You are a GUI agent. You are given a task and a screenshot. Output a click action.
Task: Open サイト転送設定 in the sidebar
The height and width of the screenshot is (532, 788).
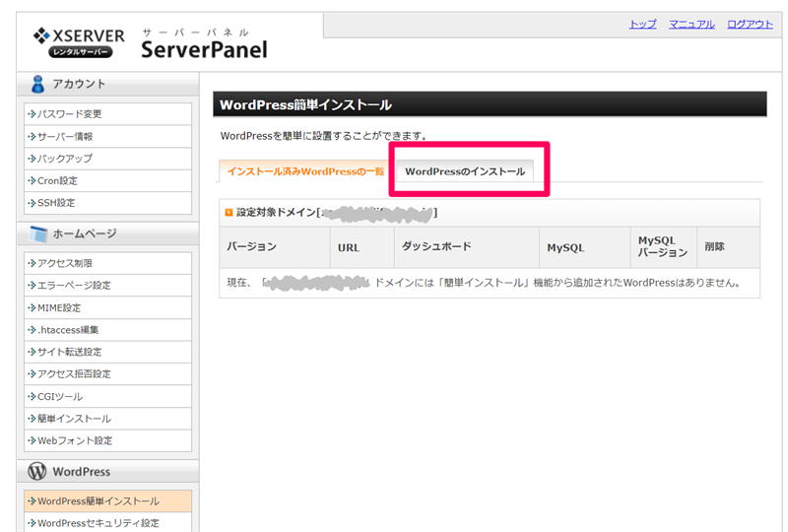coord(107,352)
